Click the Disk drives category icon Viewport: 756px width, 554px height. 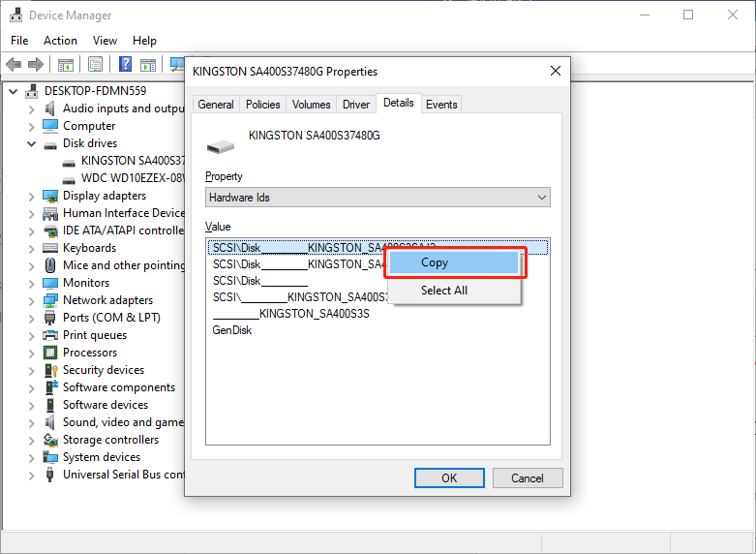click(50, 144)
